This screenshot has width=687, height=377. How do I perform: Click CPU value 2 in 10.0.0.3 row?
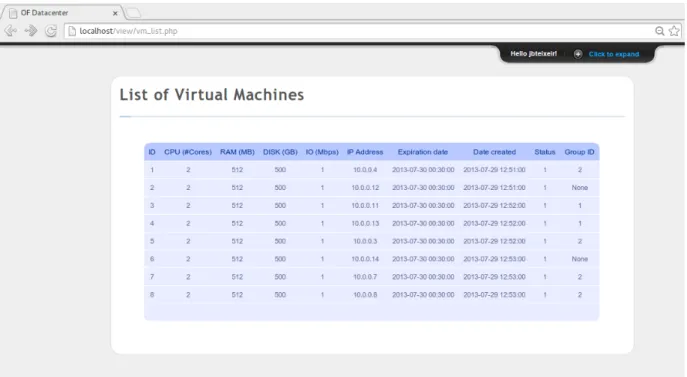pos(188,241)
